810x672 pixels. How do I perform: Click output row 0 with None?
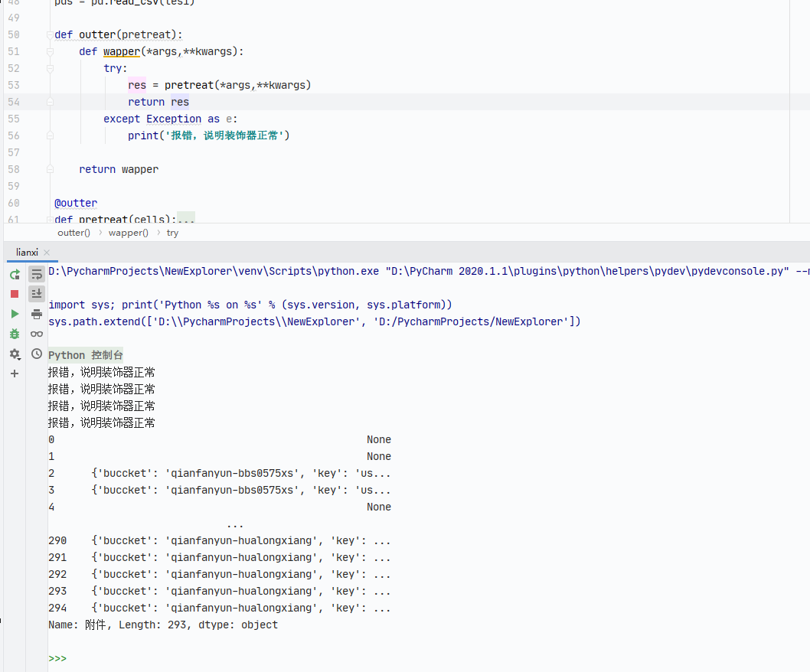[220, 439]
